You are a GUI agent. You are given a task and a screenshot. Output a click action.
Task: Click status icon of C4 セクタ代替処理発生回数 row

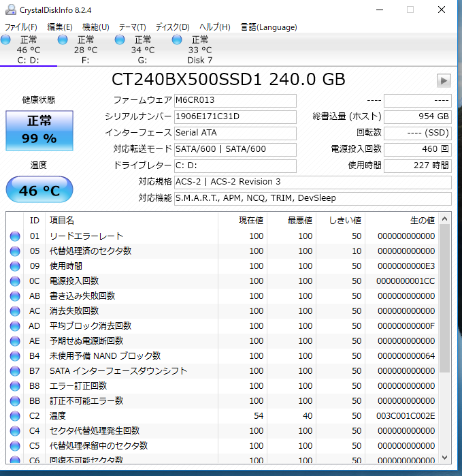tap(15, 431)
